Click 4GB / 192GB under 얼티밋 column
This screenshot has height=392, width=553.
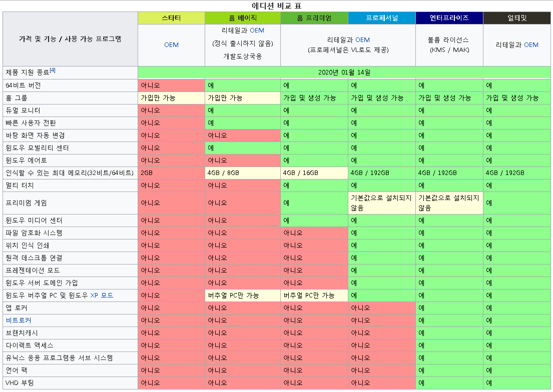(x=517, y=173)
